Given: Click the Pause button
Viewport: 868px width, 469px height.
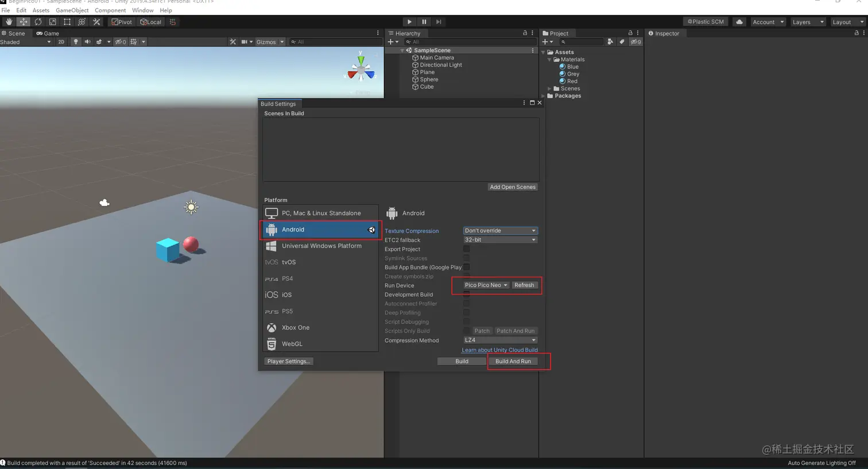Looking at the screenshot, I should [424, 22].
